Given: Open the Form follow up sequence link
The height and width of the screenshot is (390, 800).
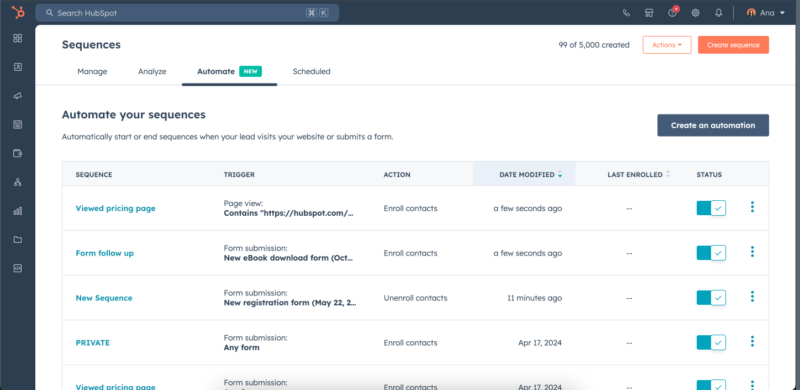Looking at the screenshot, I should 105,253.
